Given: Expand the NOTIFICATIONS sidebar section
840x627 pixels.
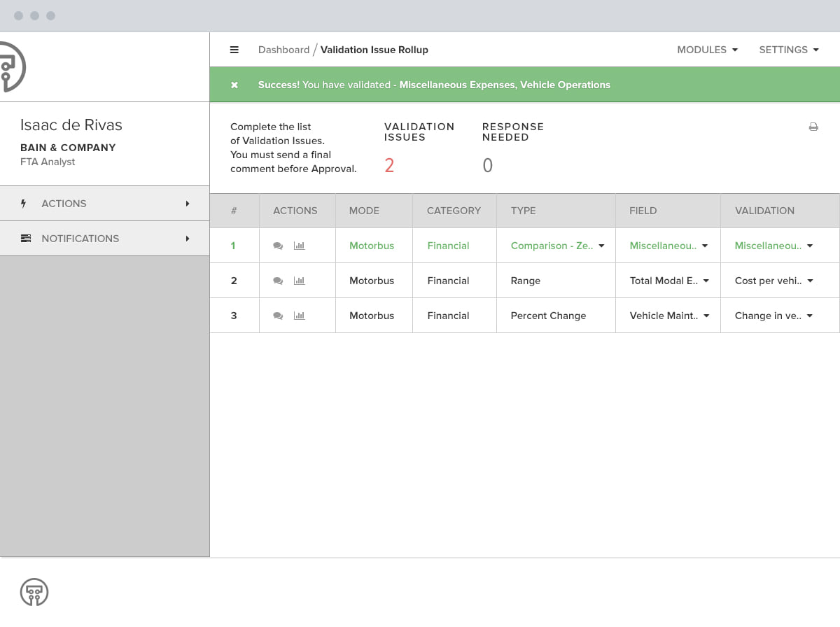Looking at the screenshot, I should 105,239.
